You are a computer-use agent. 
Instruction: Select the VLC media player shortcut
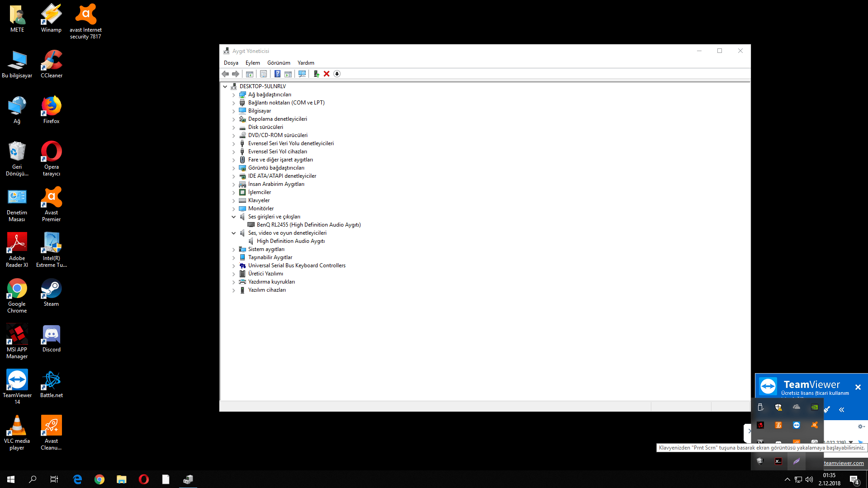click(x=17, y=433)
